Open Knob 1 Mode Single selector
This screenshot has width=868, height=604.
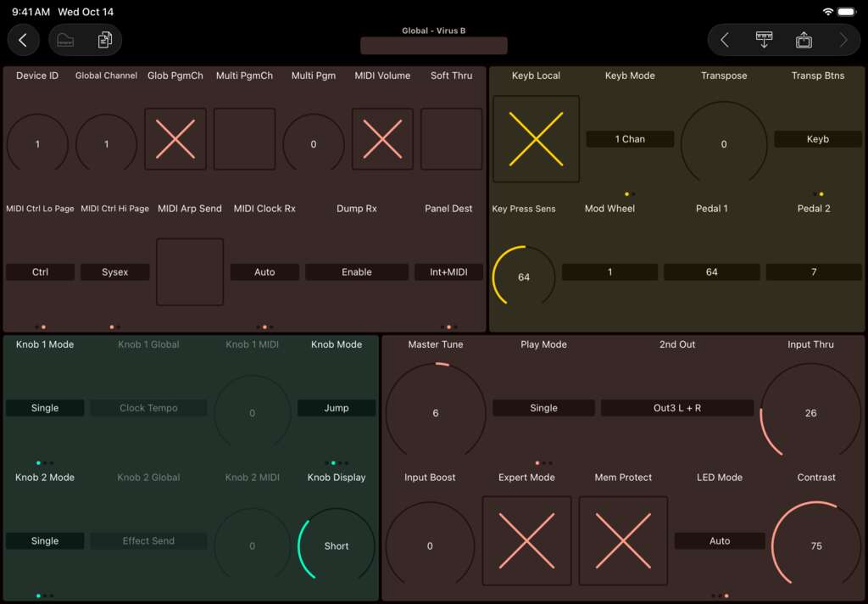[45, 408]
